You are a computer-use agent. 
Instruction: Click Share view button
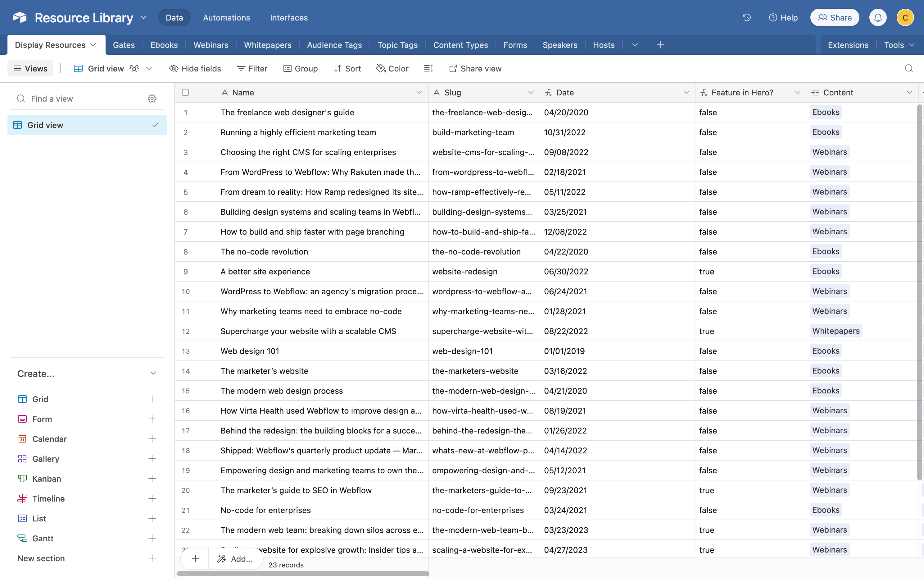tap(475, 68)
